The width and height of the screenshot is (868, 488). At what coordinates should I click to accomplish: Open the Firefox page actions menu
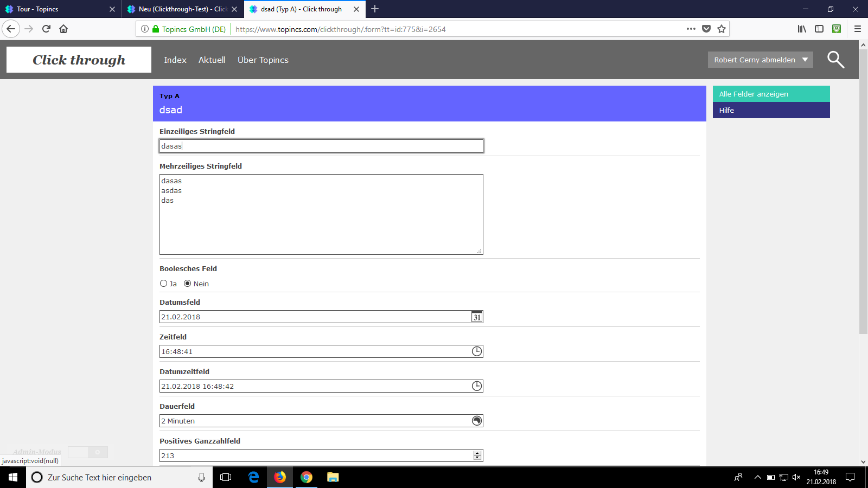point(691,29)
